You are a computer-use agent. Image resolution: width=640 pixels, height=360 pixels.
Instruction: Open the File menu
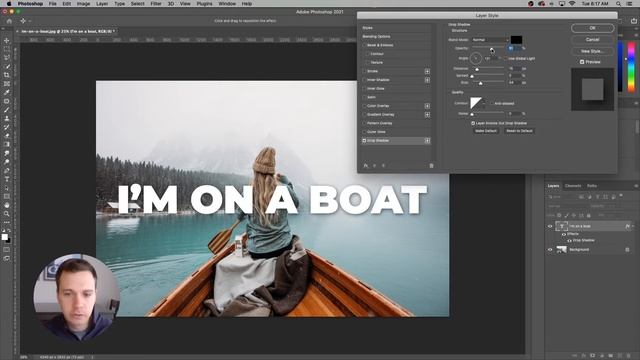click(x=53, y=4)
